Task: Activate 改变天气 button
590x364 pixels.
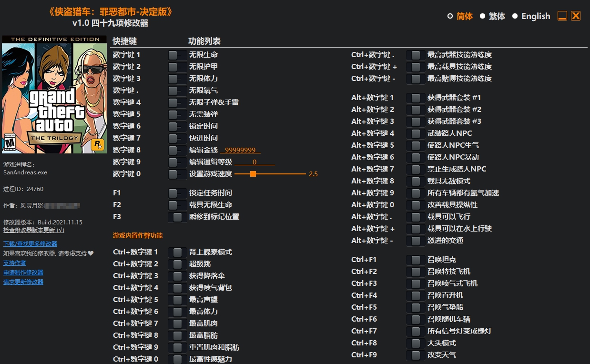Action: coord(416,355)
